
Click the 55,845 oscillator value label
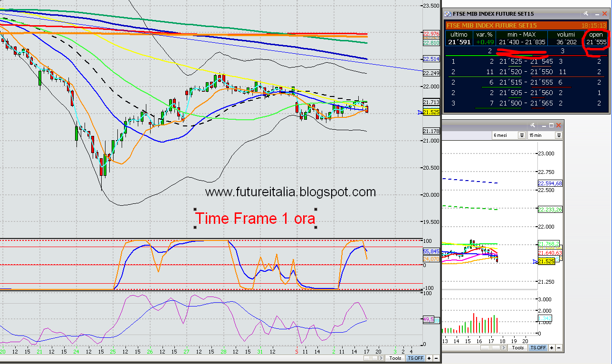pos(431,251)
